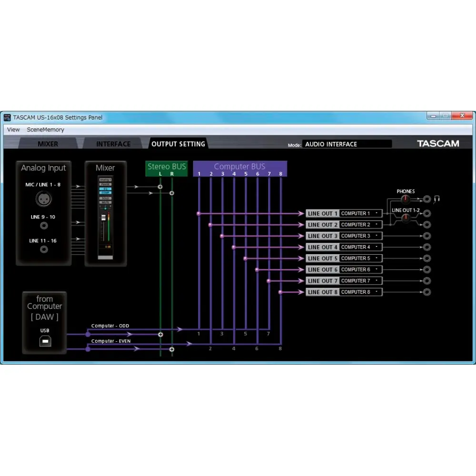Click the Analog Input panel title

(43, 168)
